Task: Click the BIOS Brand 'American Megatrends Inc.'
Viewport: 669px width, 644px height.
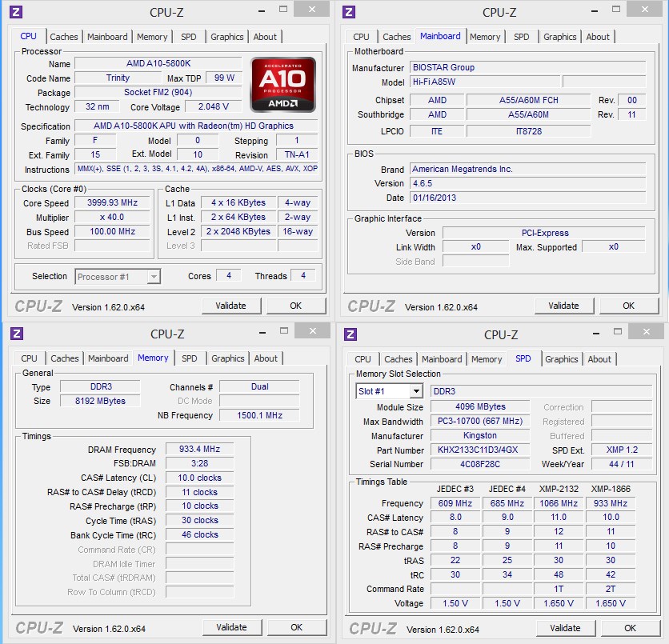Action: pos(528,169)
